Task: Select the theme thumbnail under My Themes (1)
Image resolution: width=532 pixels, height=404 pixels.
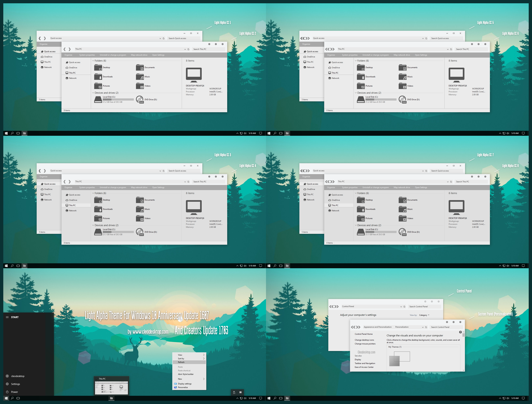Action: (399, 359)
